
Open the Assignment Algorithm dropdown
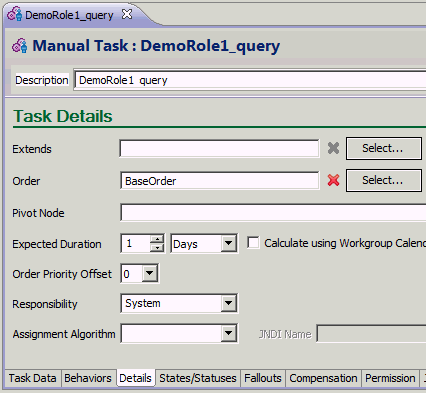point(228,333)
